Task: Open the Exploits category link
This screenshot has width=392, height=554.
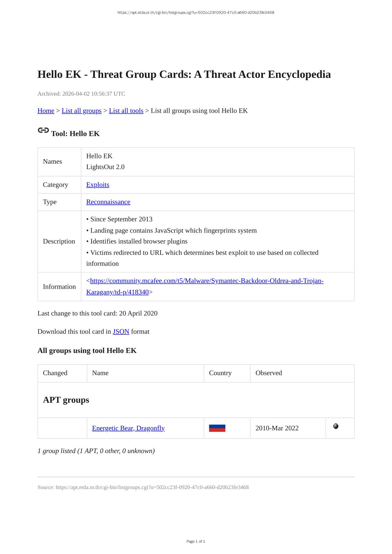Action: pos(98,185)
